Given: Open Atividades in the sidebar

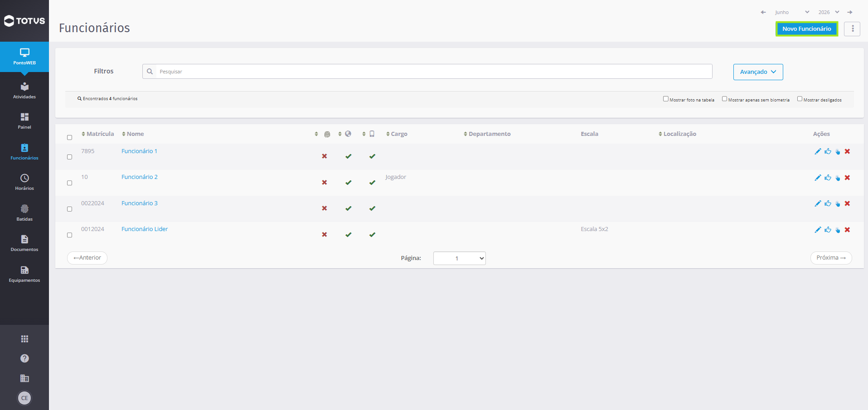Looking at the screenshot, I should (x=24, y=91).
